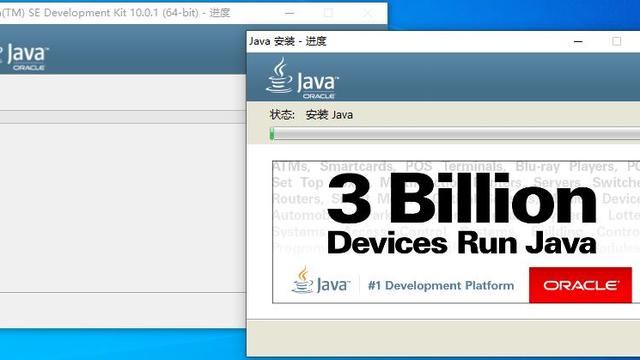
Task: Click the red ORACLE logo in the banner
Action: [x=580, y=285]
